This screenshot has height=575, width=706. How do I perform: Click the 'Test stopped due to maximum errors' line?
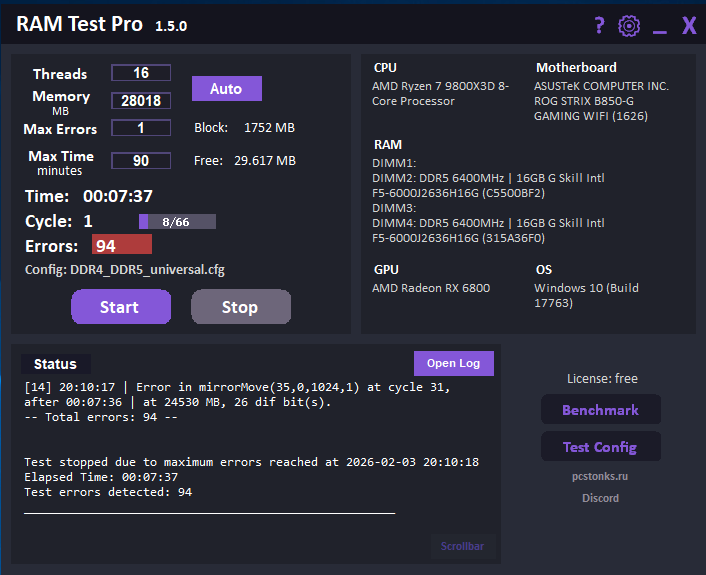[251, 462]
